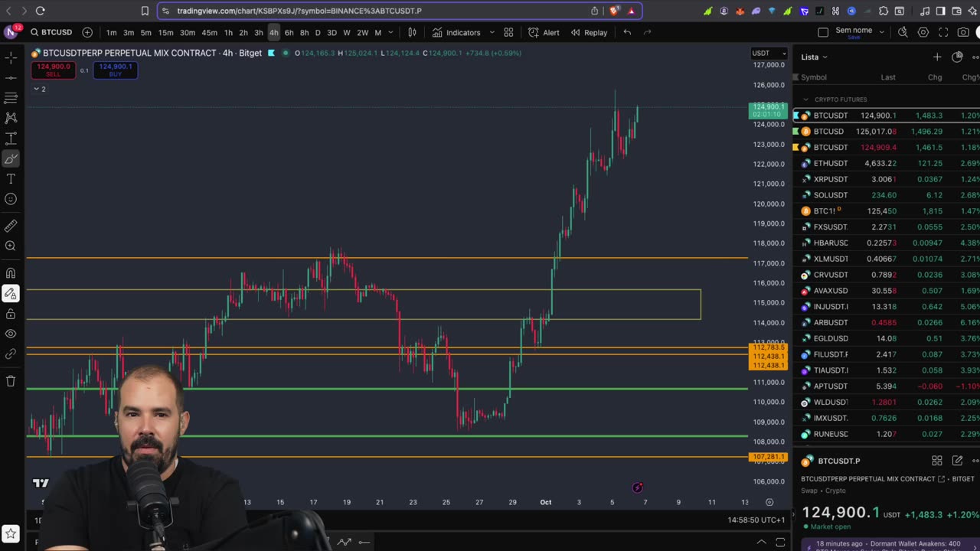Add a symbol to the watchlist
Viewport: 980px width, 551px height.
[x=937, y=57]
